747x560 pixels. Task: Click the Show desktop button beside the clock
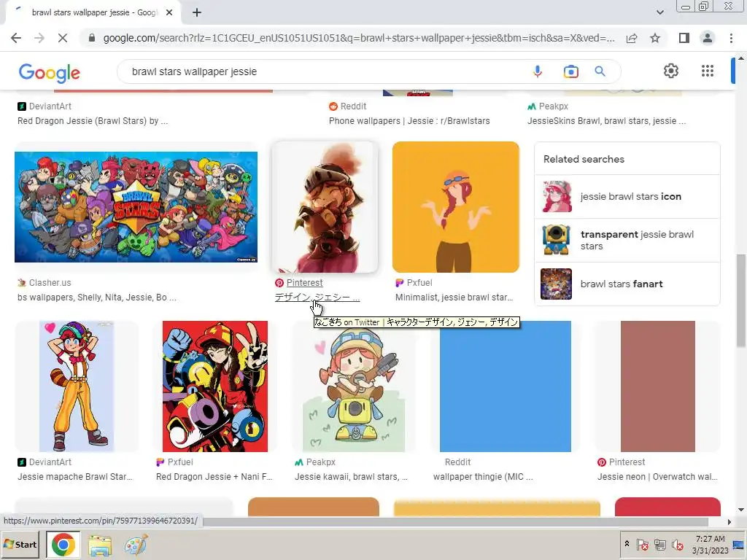(739, 545)
